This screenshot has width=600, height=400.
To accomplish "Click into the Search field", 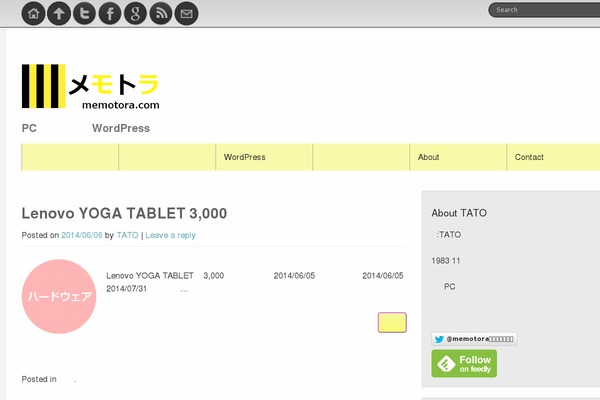I will [545, 10].
